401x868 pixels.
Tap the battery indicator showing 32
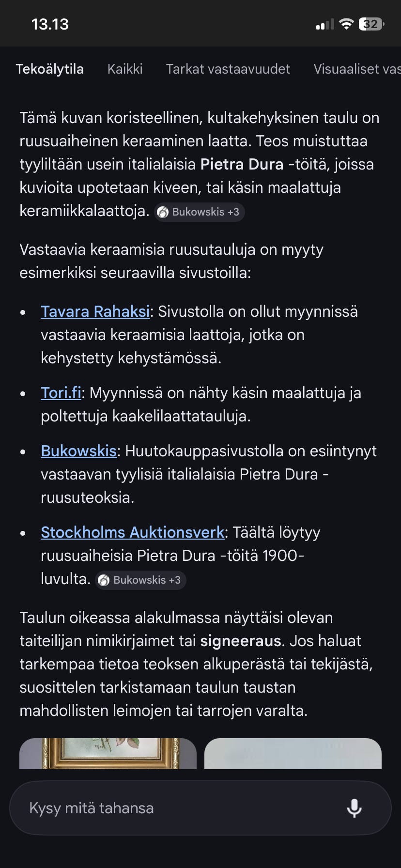coord(370,23)
